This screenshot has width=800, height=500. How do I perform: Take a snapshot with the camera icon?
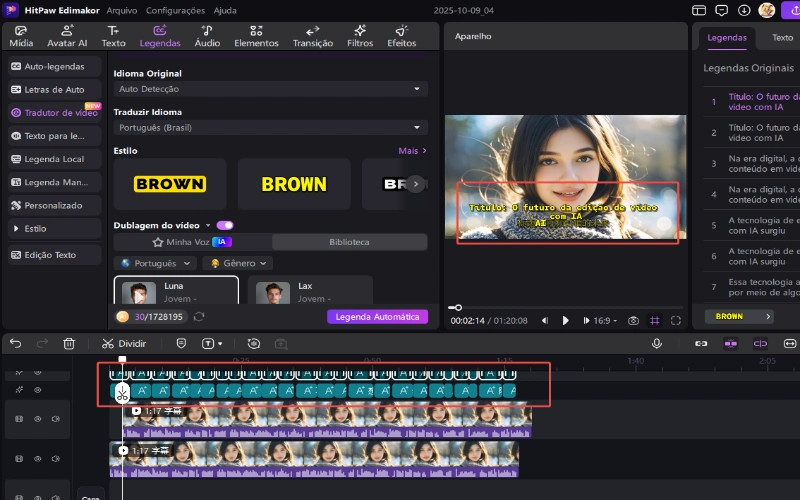[x=633, y=321]
